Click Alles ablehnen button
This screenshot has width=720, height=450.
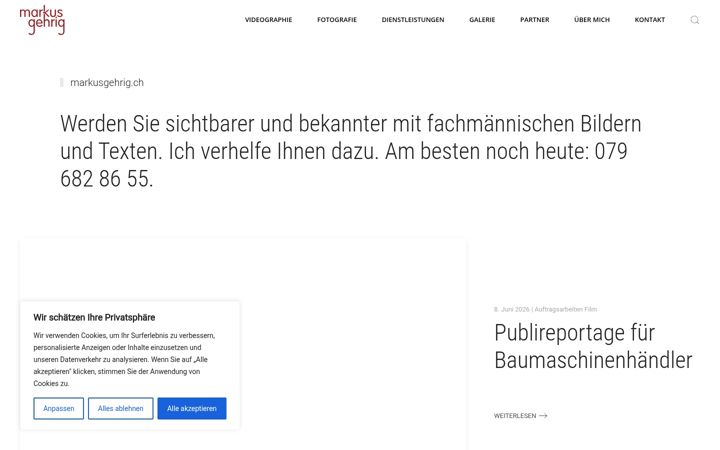pos(121,408)
